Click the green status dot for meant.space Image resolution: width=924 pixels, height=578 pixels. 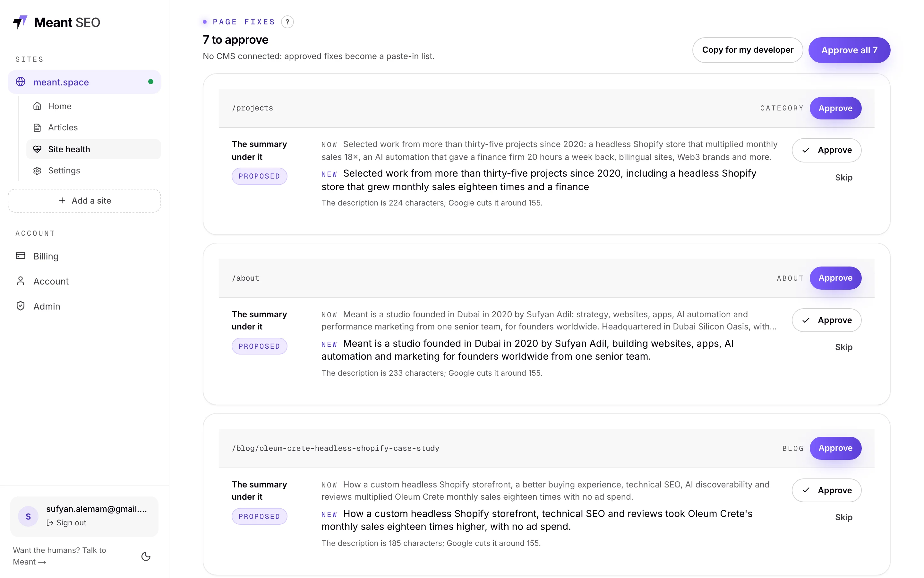pos(151,82)
